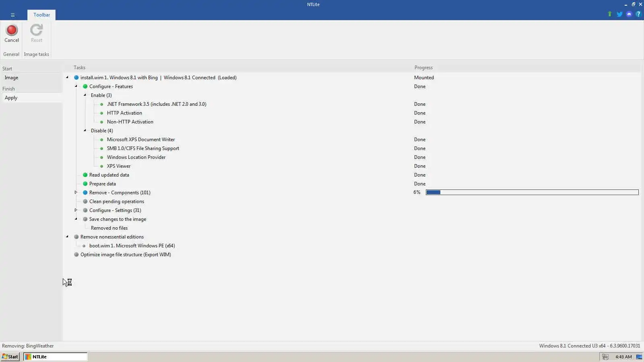
Task: Click the Help question mark icon
Action: click(x=638, y=14)
